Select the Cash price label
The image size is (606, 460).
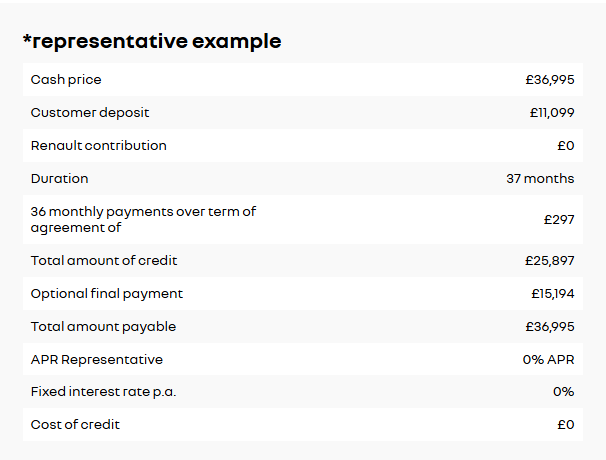66,80
